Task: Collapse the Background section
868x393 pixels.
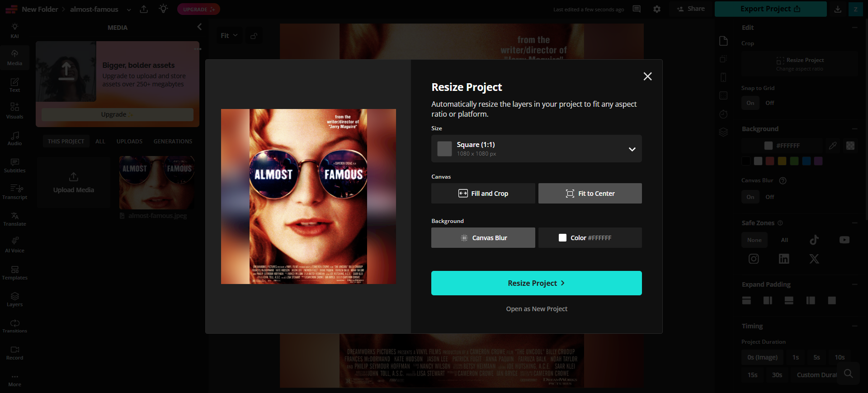Action: pyautogui.click(x=854, y=129)
